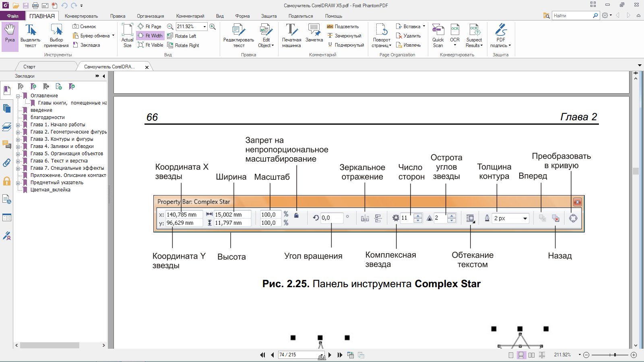Viewport: 644px width, 362px height.
Task: Go to the next page in status bar
Action: tap(330, 355)
